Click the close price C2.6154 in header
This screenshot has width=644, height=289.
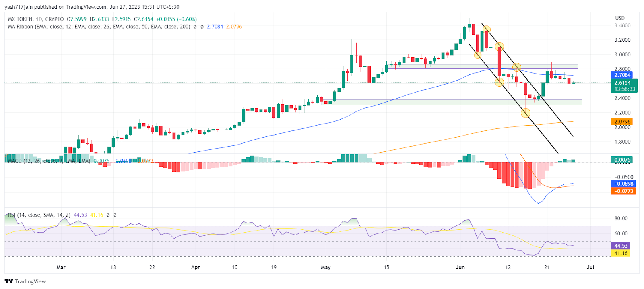[144, 19]
